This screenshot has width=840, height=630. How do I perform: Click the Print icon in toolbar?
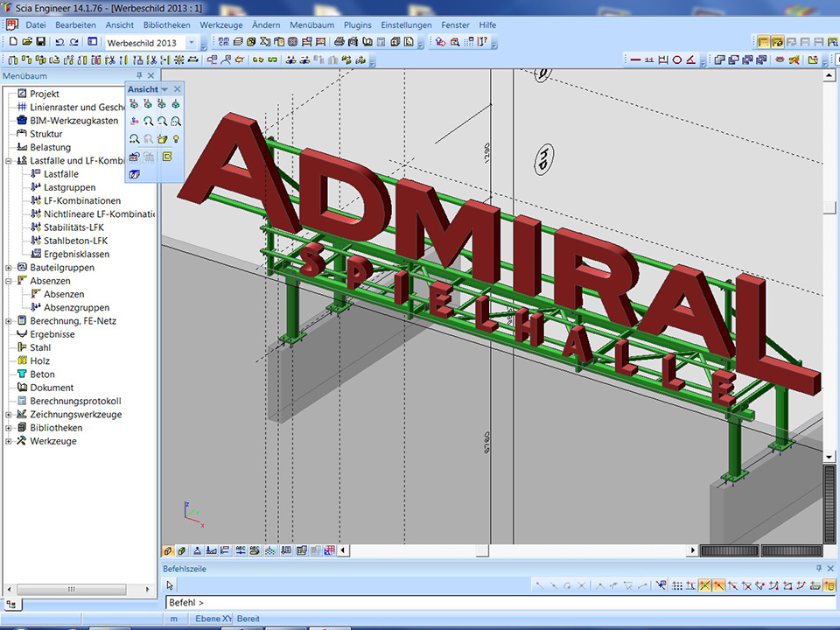(338, 41)
